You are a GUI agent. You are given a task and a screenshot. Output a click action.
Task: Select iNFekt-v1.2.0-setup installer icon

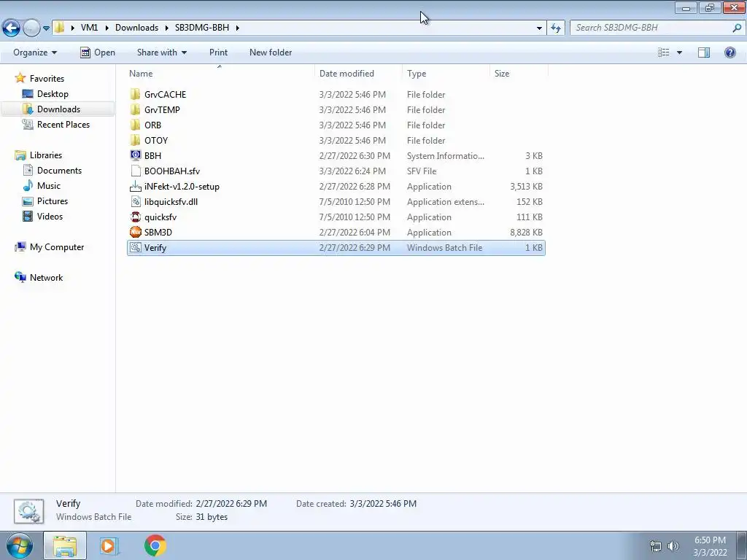(x=135, y=186)
